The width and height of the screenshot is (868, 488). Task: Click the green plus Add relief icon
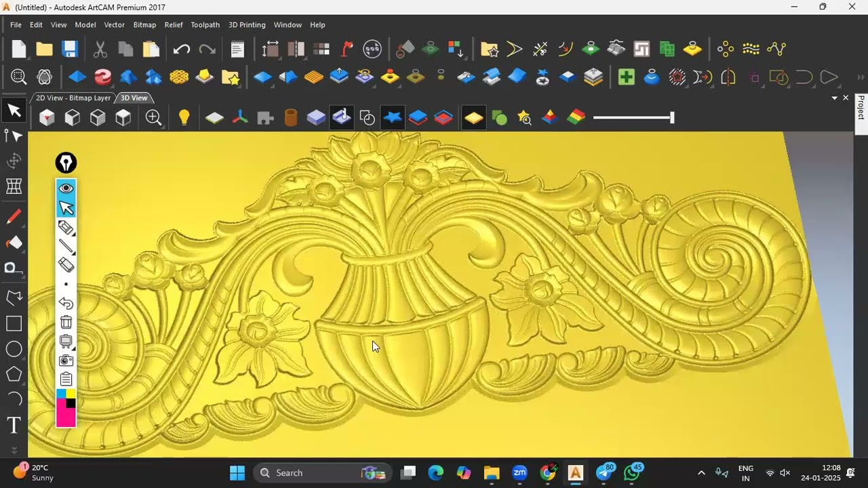626,77
